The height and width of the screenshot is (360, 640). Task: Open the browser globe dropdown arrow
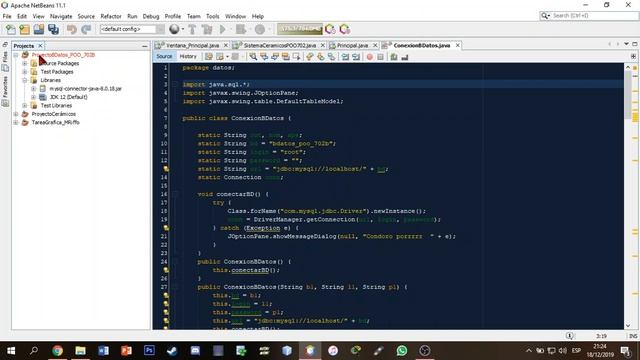(182, 29)
